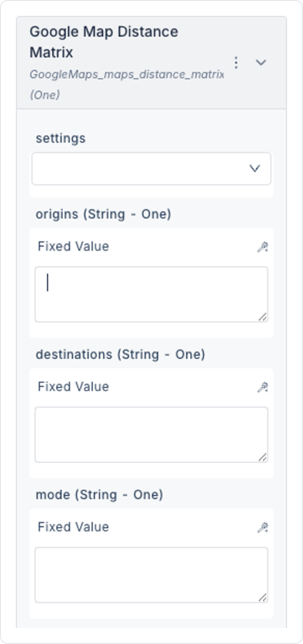Grab the origins text area resize handle
This screenshot has height=644, width=303.
coord(263,317)
